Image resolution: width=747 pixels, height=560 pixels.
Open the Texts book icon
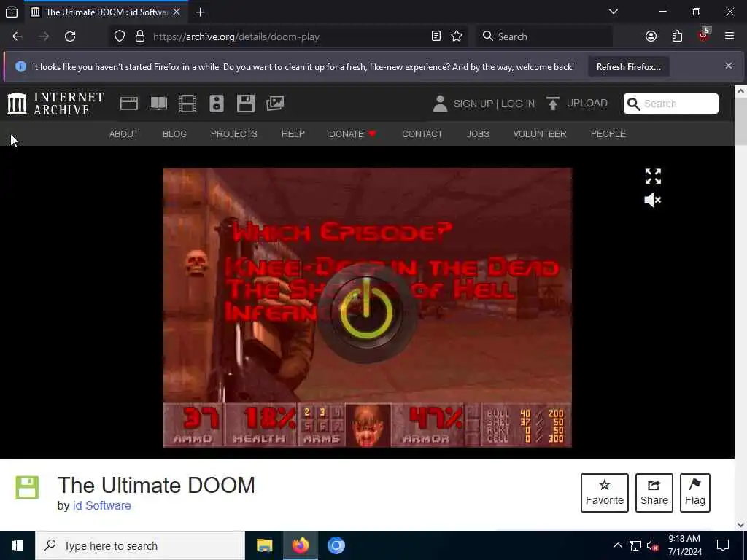tap(158, 104)
